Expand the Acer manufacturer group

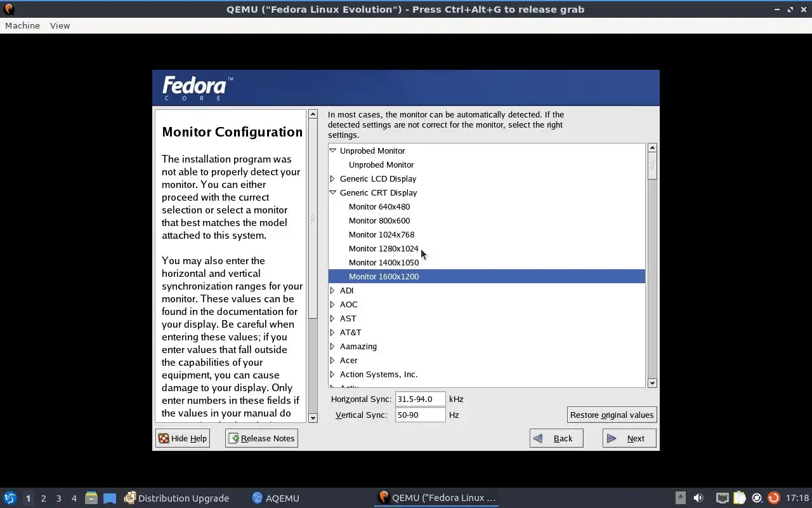pos(332,360)
